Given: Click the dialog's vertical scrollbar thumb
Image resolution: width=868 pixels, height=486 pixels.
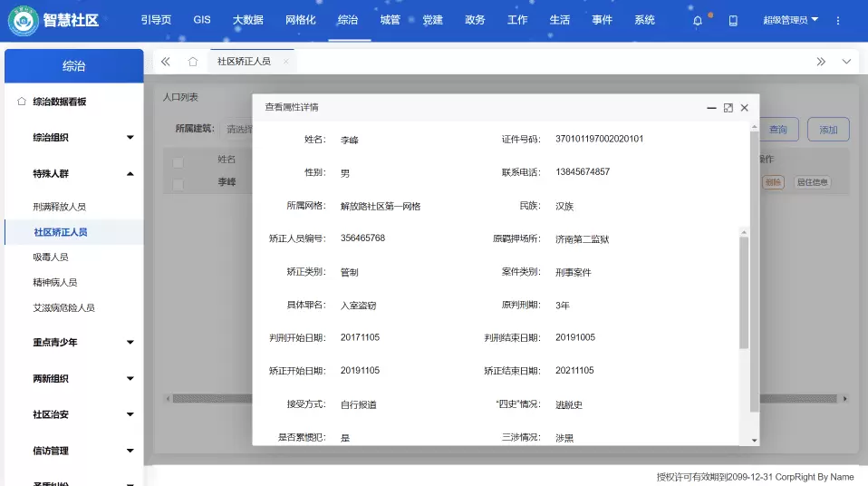Looking at the screenshot, I should [x=744, y=290].
